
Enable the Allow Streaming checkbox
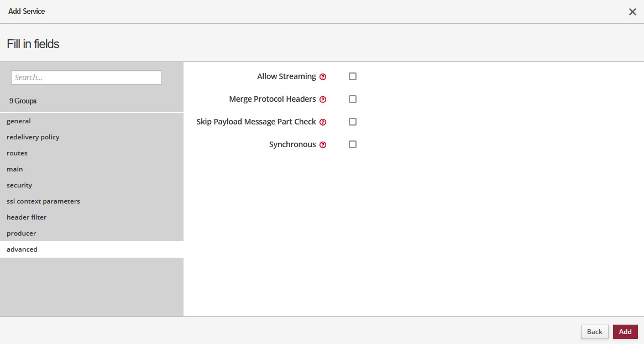[353, 76]
